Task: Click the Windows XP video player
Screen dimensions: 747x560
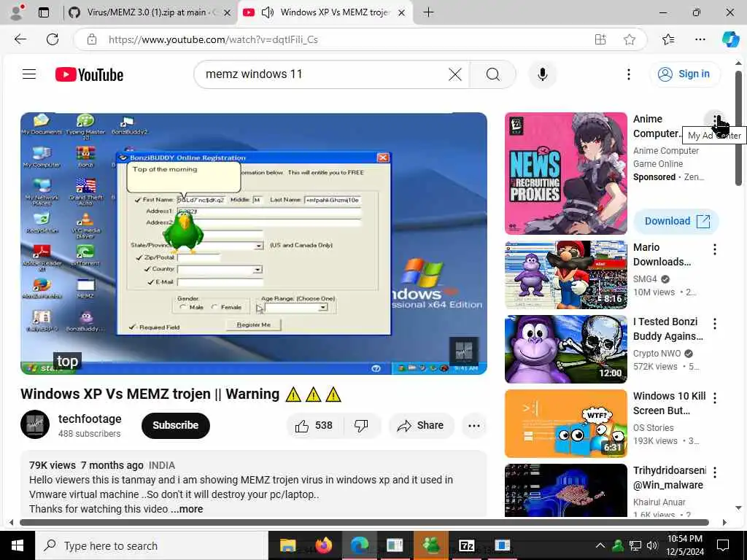Action: (x=253, y=244)
